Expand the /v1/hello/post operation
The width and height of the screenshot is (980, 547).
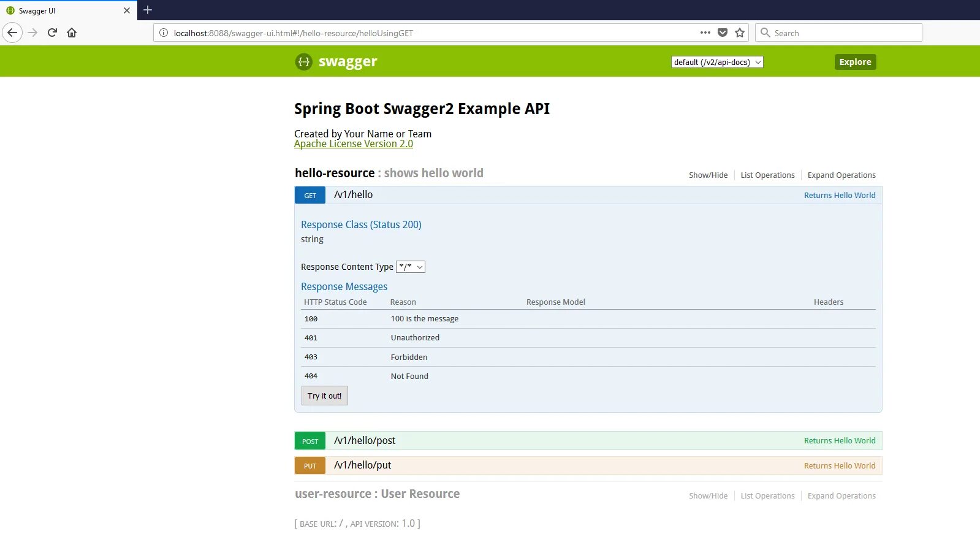pyautogui.click(x=365, y=440)
